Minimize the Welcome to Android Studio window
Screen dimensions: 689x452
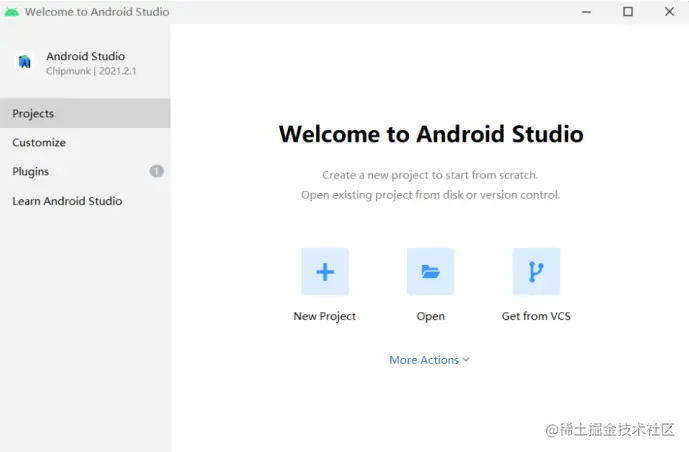click(x=587, y=12)
